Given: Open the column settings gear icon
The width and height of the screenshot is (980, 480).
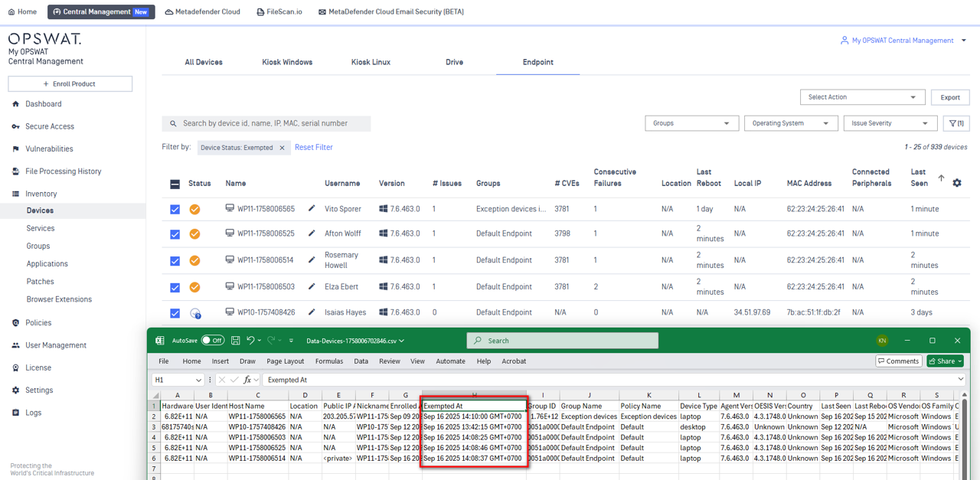Looking at the screenshot, I should (x=956, y=183).
